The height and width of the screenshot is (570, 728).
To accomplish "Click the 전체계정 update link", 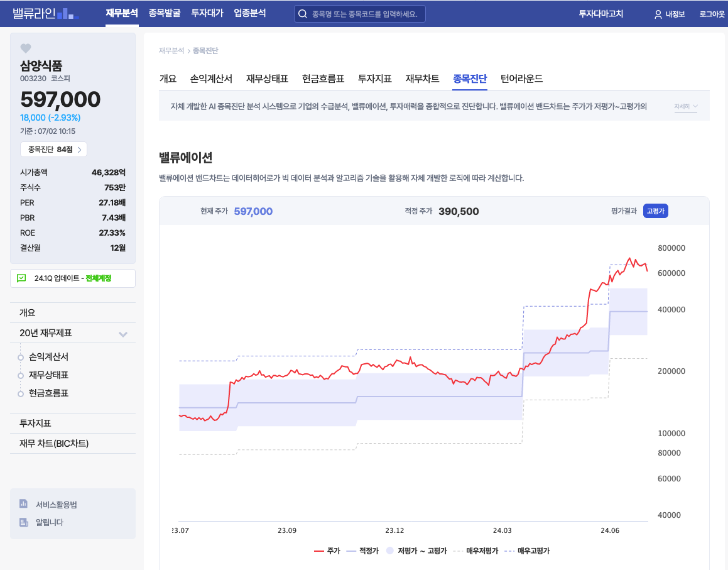I will (x=99, y=278).
